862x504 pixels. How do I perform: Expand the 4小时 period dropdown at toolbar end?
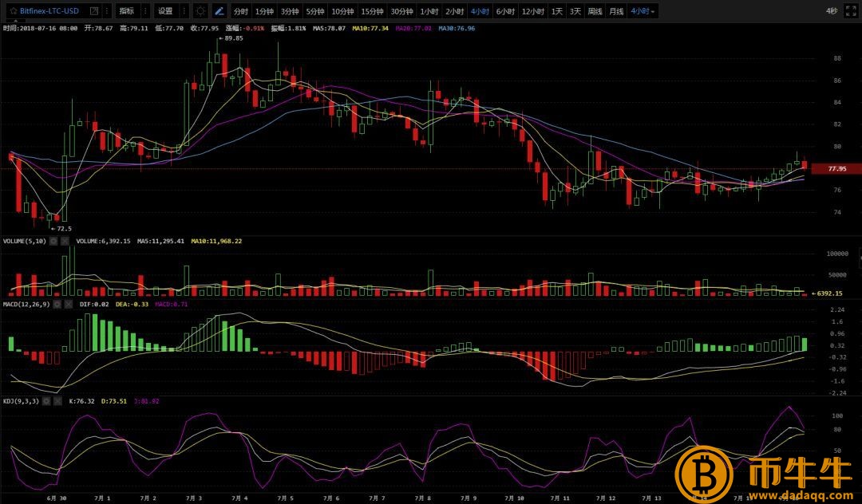(x=643, y=11)
